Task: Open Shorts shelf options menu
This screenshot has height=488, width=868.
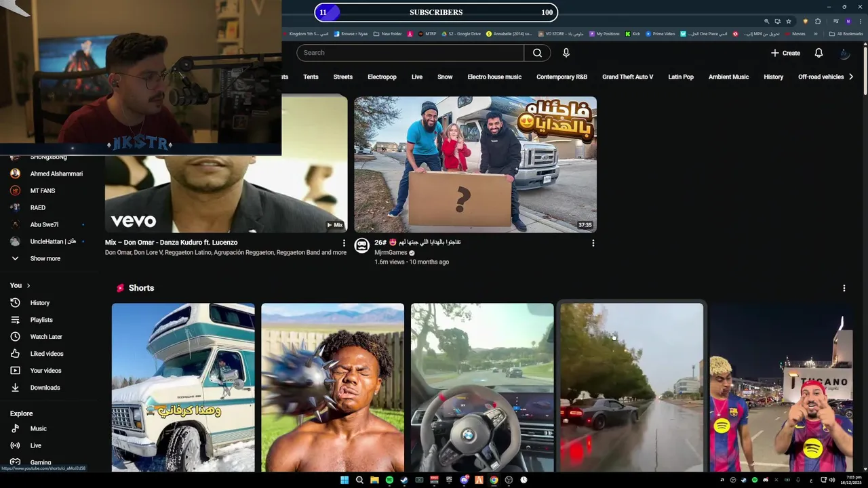Action: [844, 288]
